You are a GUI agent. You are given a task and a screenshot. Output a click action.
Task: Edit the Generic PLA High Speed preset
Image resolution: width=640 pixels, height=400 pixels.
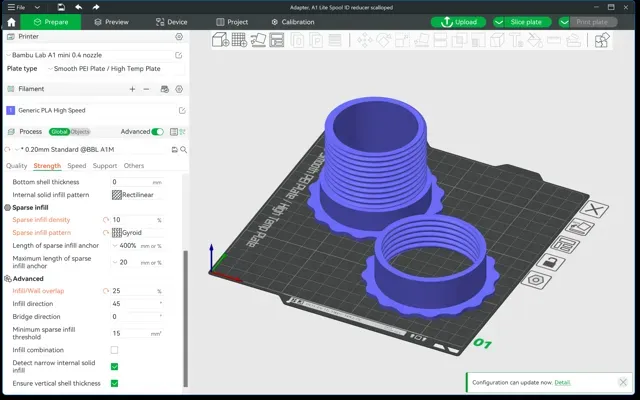coord(182,111)
